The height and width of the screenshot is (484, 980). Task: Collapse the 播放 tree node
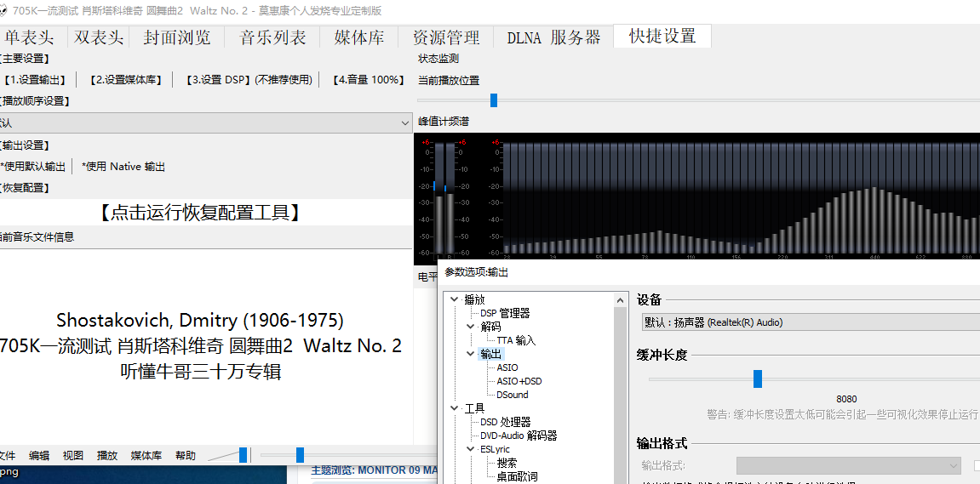click(454, 299)
